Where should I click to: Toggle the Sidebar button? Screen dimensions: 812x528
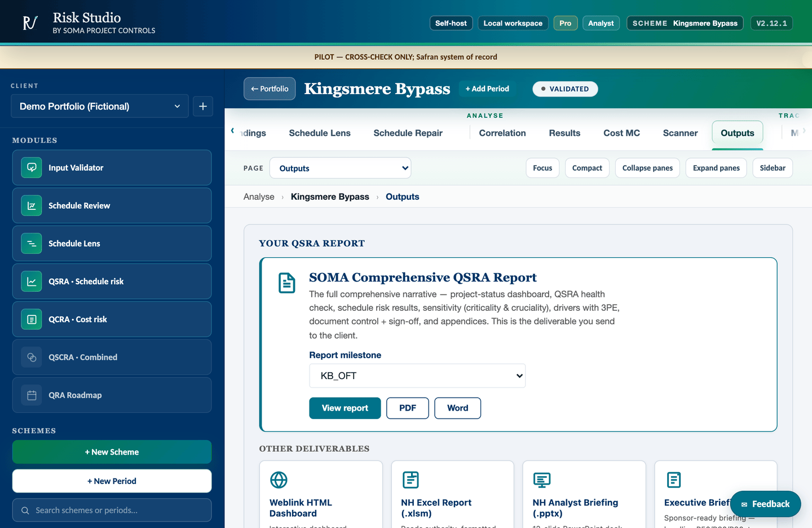[773, 168]
